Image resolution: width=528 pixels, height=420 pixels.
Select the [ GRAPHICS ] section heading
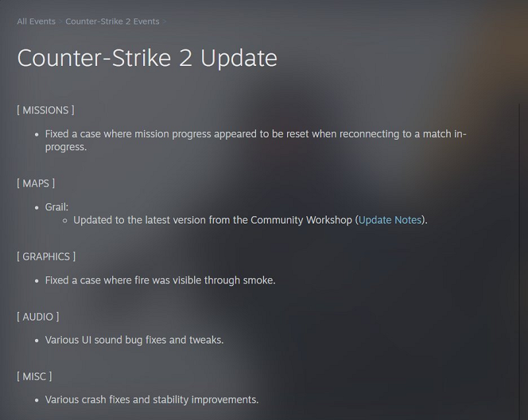pos(46,256)
